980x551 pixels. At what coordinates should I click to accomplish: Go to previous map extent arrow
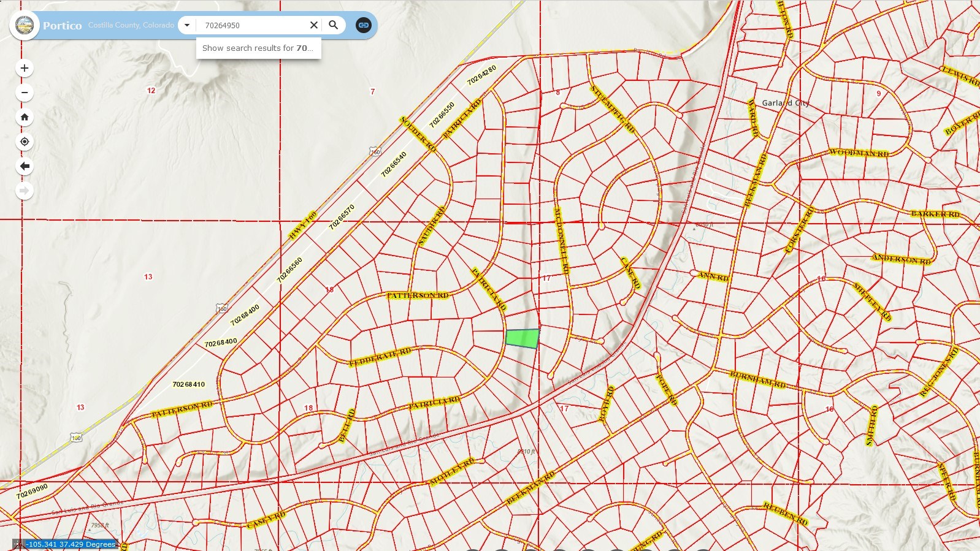25,166
